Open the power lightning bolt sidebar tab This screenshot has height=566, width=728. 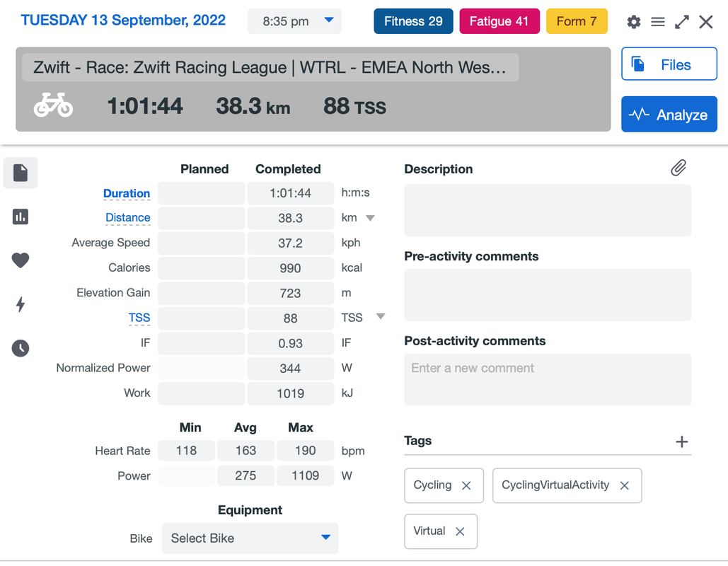tap(21, 304)
